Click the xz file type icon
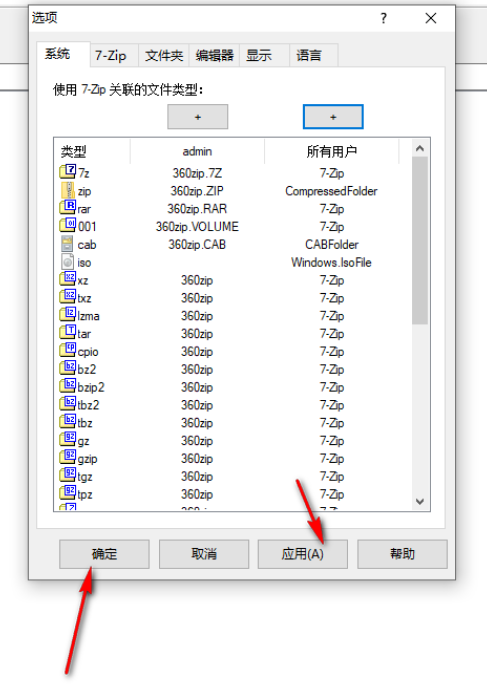487x686 pixels. [67, 280]
